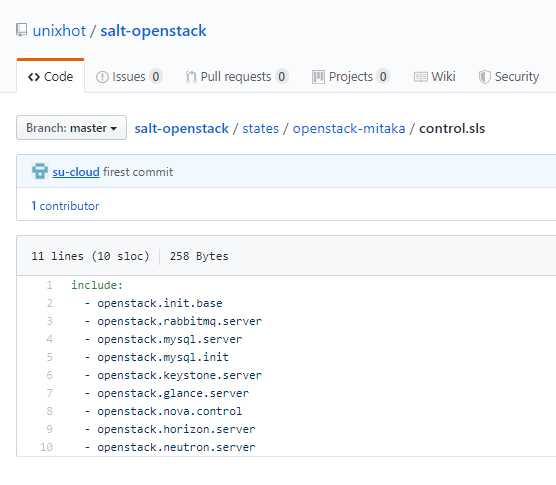Screen dimensions: 556x485
Task: View the 1 contributor link
Action: (66, 206)
